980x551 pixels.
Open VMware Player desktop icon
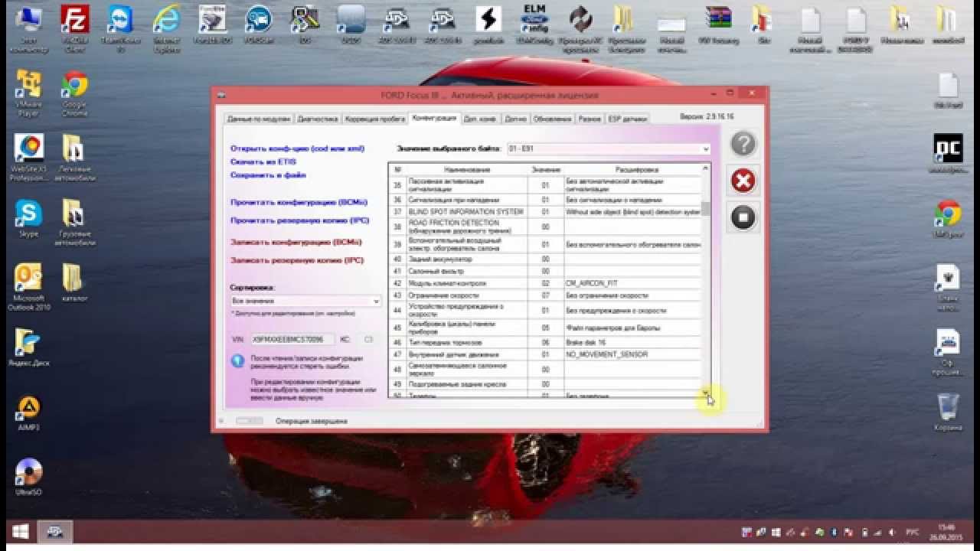pyautogui.click(x=29, y=93)
